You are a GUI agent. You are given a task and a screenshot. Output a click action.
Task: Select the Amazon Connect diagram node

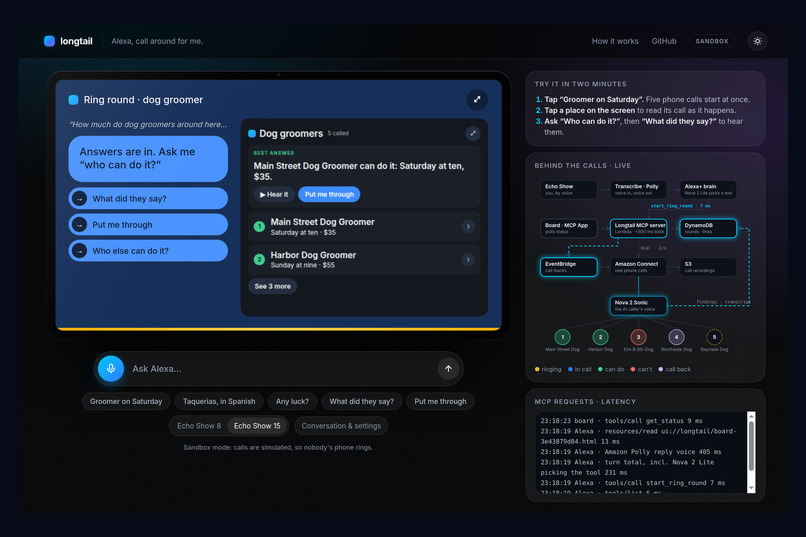pyautogui.click(x=638, y=267)
